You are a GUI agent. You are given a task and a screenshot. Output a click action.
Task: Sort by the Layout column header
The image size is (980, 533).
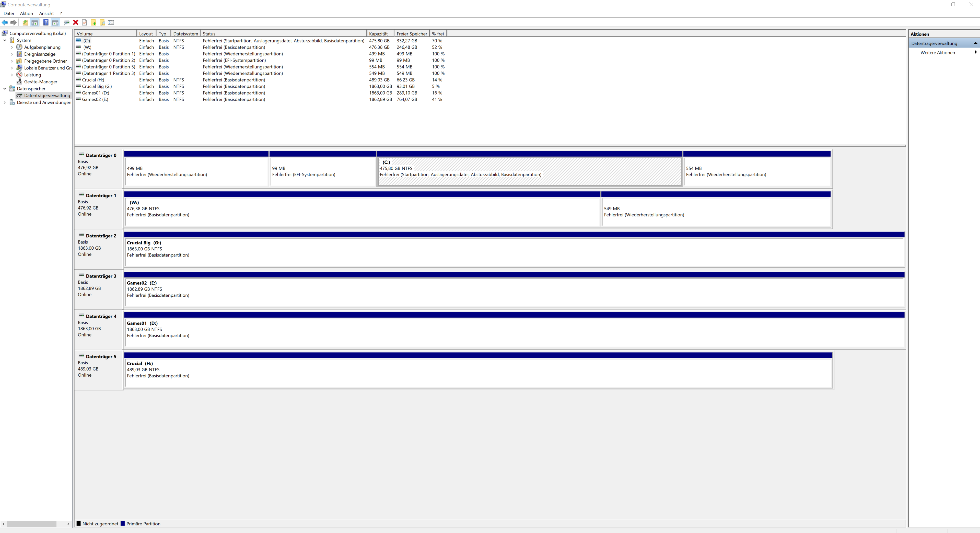[146, 33]
